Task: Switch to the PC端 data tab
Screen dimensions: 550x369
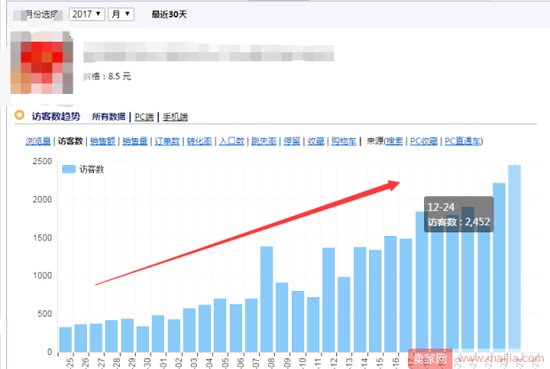Action: 144,117
